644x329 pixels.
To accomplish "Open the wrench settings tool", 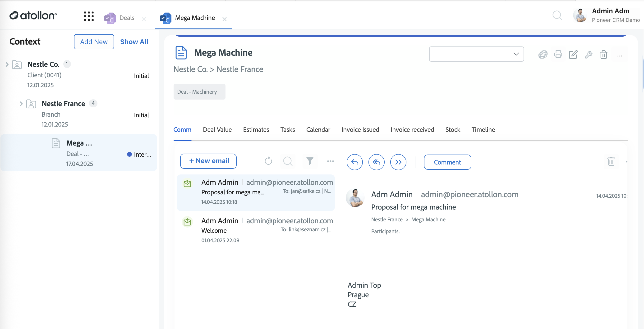I will (589, 54).
